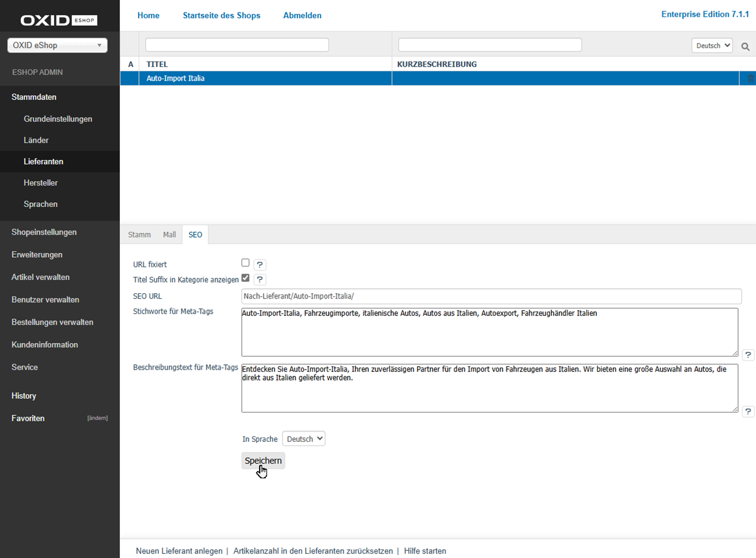The width and height of the screenshot is (756, 558).
Task: Enable the URL fixiert checkbox
Action: [245, 263]
